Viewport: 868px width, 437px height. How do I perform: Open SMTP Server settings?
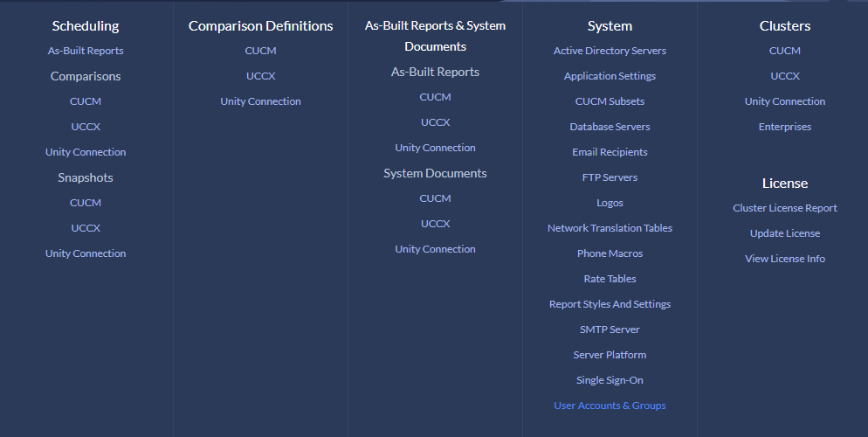pyautogui.click(x=610, y=329)
